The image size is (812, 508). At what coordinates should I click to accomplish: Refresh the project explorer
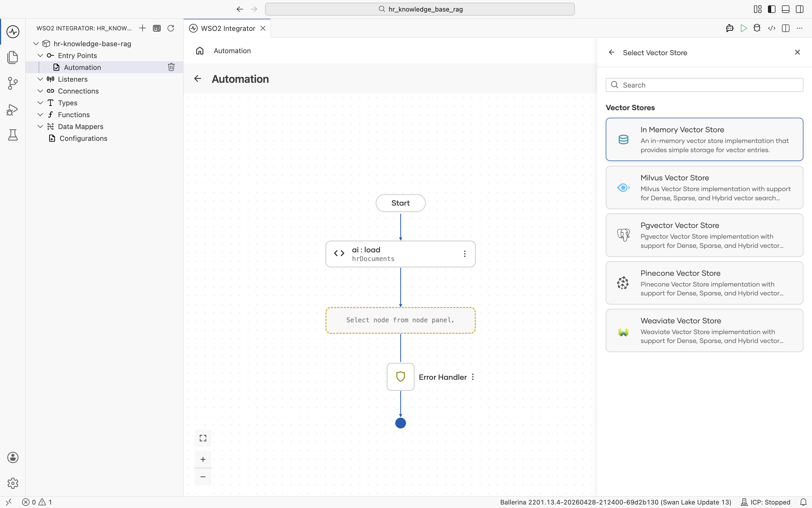pos(171,28)
